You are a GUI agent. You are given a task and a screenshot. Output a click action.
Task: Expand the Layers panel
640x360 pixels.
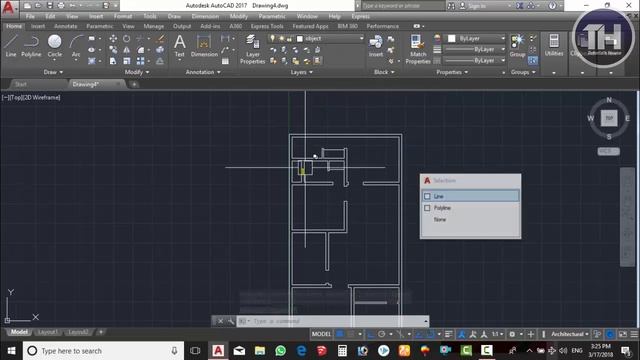[302, 72]
